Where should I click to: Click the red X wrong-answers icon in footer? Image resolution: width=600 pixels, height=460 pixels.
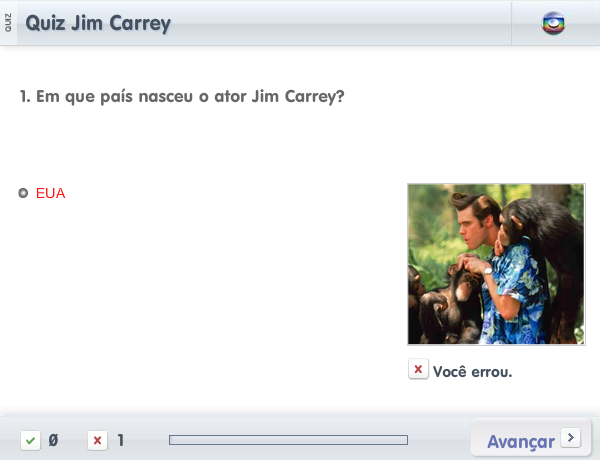pos(98,440)
